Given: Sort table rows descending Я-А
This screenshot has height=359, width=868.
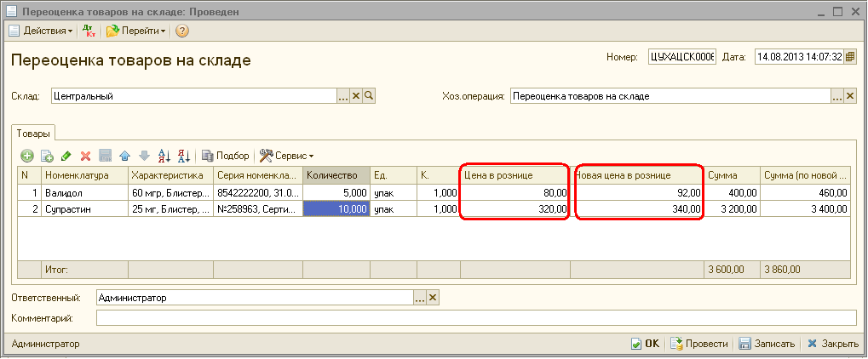Looking at the screenshot, I should (184, 156).
